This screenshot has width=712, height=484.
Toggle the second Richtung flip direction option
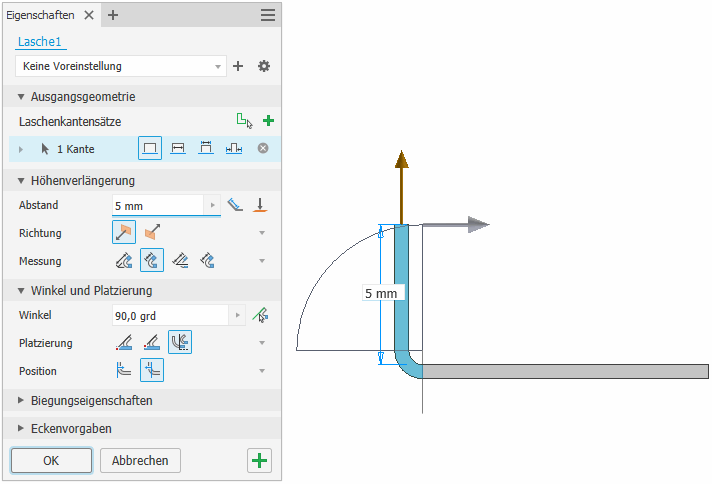pos(152,233)
